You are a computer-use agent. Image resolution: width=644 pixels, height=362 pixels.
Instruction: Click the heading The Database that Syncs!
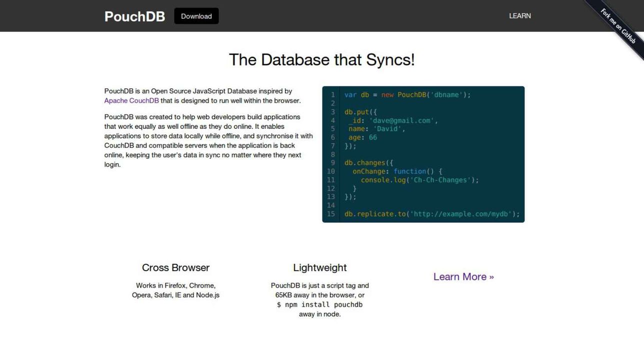pyautogui.click(x=322, y=59)
